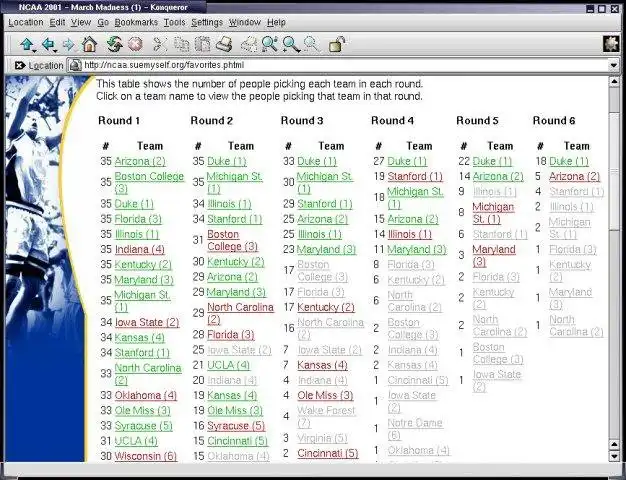Viewport: 626px width, 480px height.
Task: Click Arizona (2) in Round 6
Action: (574, 177)
